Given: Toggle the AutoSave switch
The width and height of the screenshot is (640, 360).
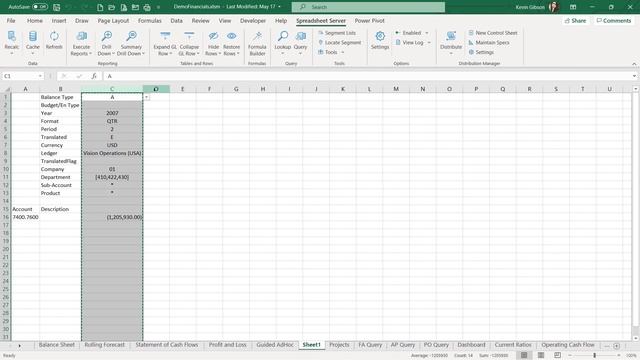Looking at the screenshot, I should 40,7.
